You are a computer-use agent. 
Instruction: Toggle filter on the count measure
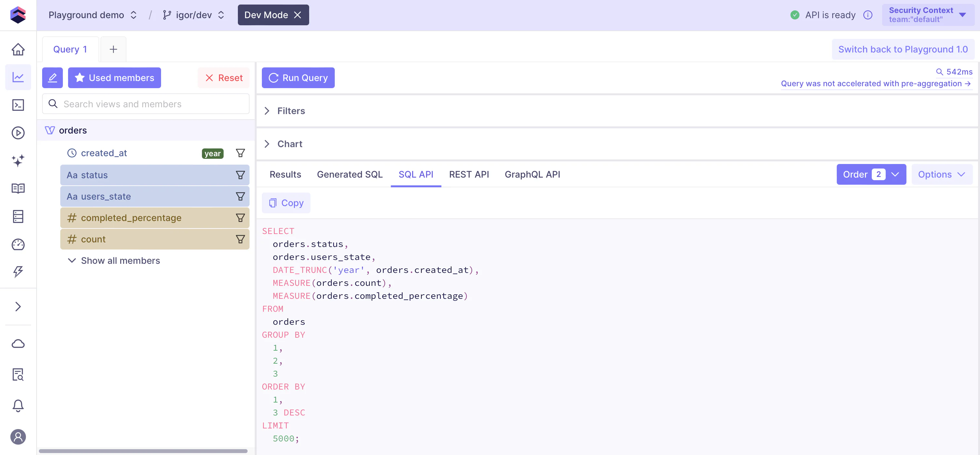(x=240, y=239)
